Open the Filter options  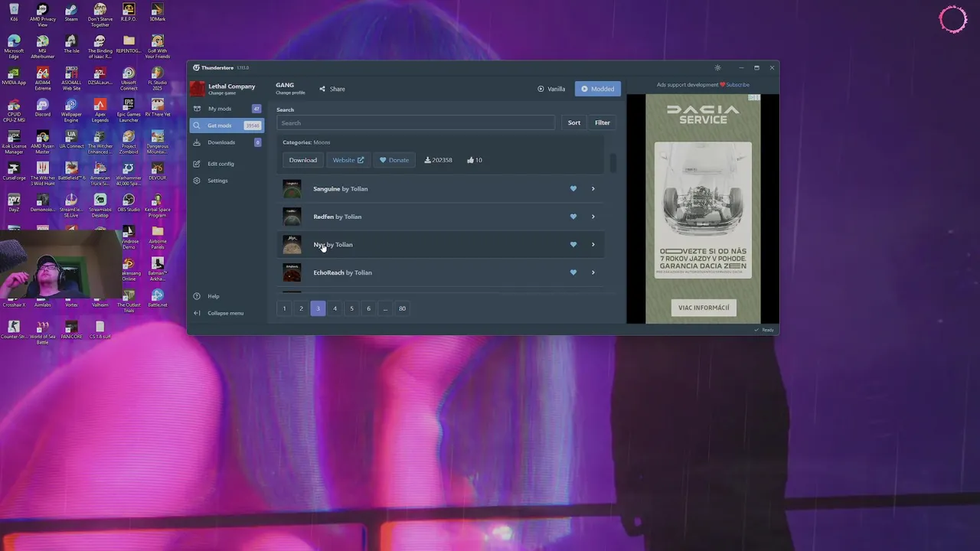pyautogui.click(x=603, y=122)
